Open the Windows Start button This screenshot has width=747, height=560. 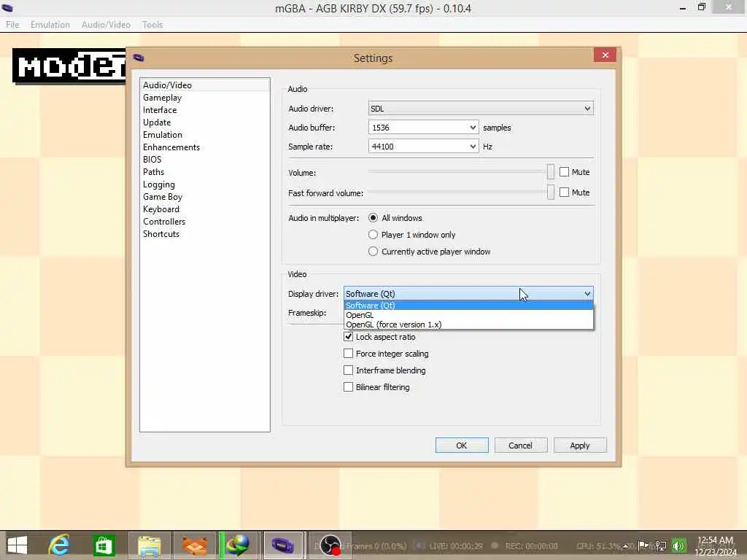tap(18, 545)
